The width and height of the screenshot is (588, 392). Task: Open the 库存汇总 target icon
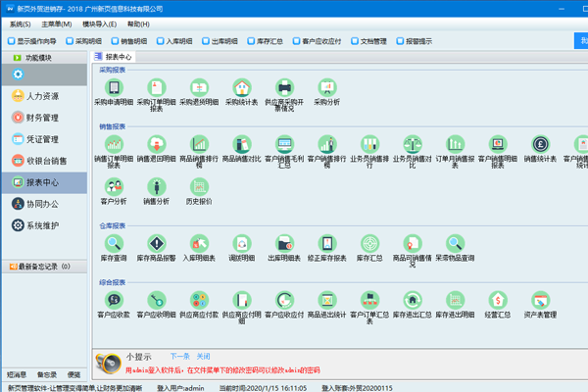[x=369, y=244]
